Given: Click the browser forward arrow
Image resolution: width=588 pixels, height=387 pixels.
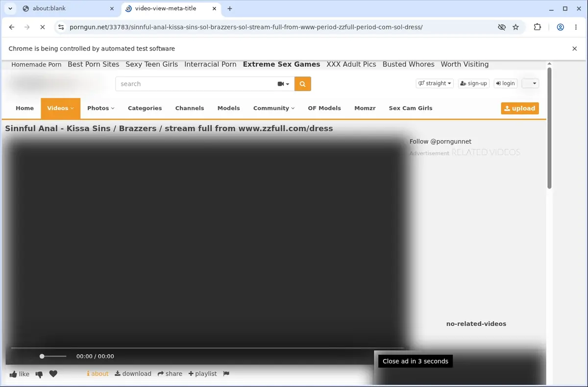Looking at the screenshot, I should [x=27, y=27].
